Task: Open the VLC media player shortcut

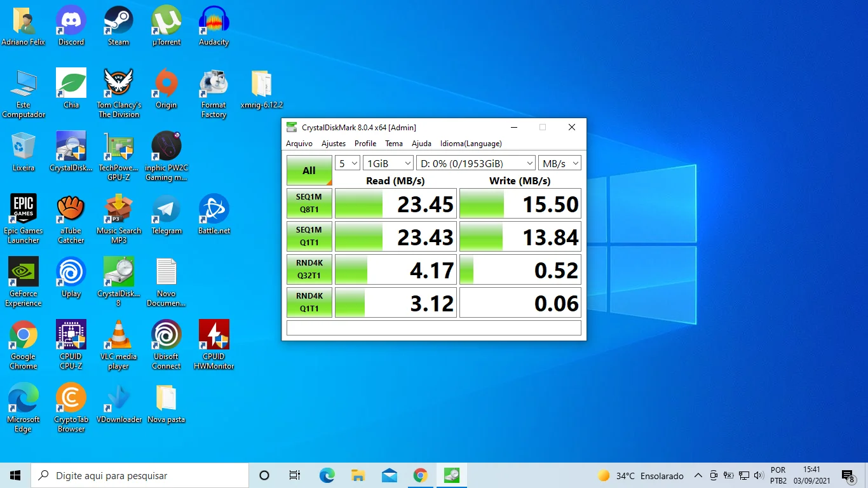Action: click(x=118, y=336)
